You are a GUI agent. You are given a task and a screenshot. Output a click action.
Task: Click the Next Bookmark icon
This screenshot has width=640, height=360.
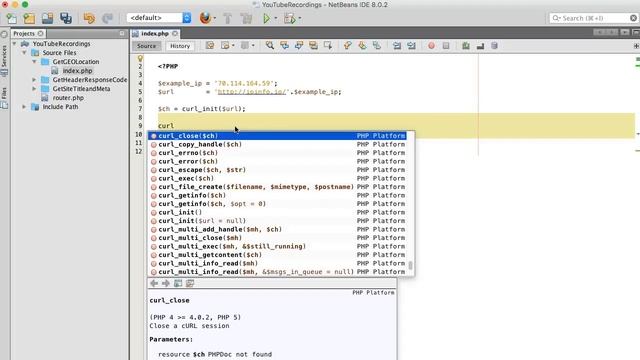click(x=362, y=46)
